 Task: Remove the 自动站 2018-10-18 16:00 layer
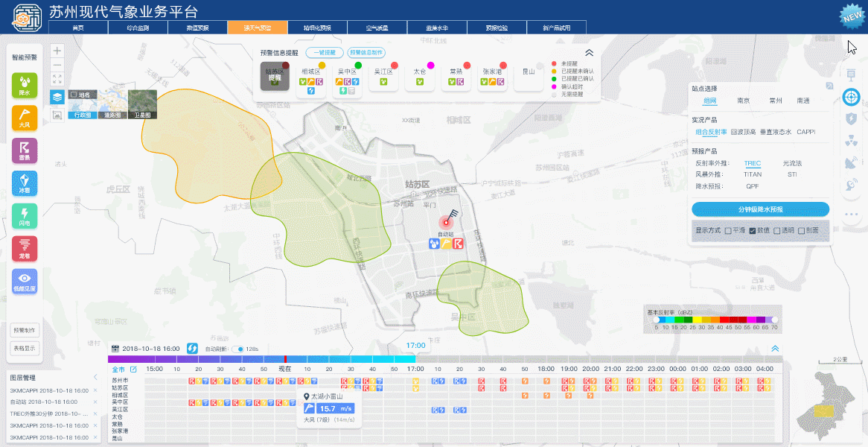95,402
